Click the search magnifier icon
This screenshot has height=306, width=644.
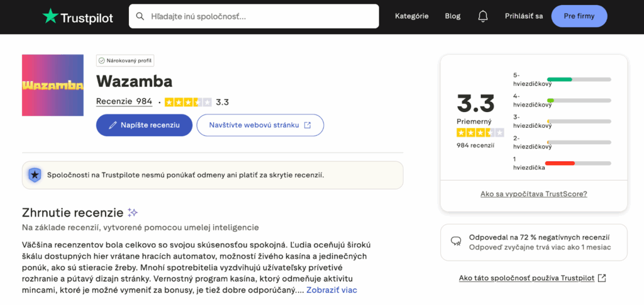pyautogui.click(x=140, y=16)
